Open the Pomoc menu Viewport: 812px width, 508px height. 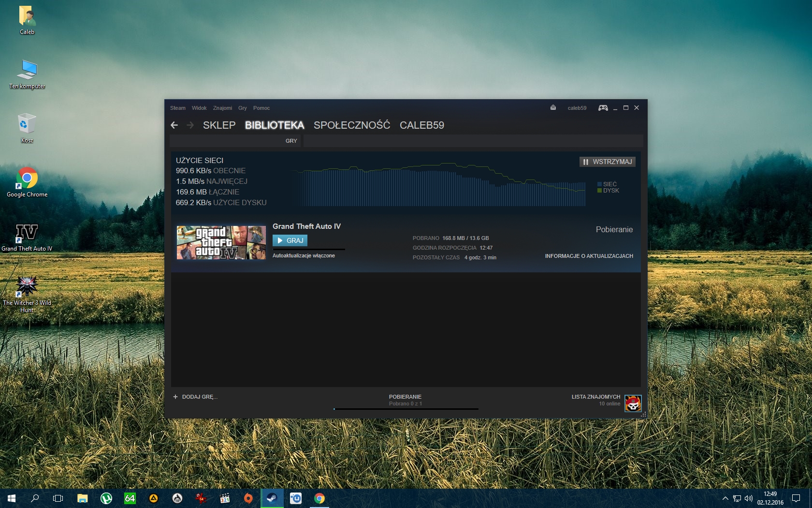point(261,108)
